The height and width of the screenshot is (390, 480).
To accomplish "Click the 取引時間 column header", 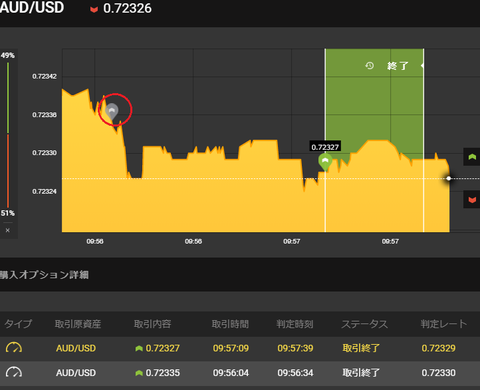I will (x=230, y=324).
